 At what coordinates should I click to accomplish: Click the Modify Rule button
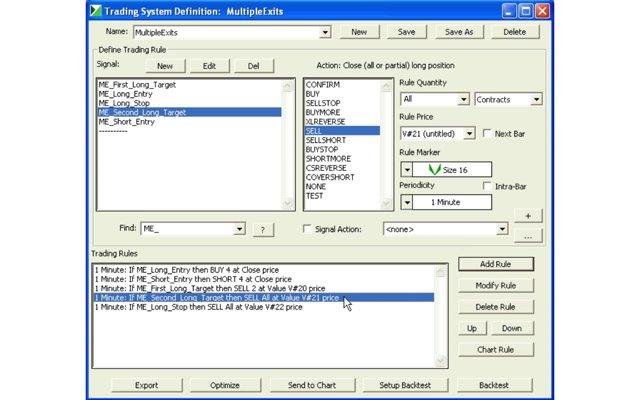click(496, 285)
